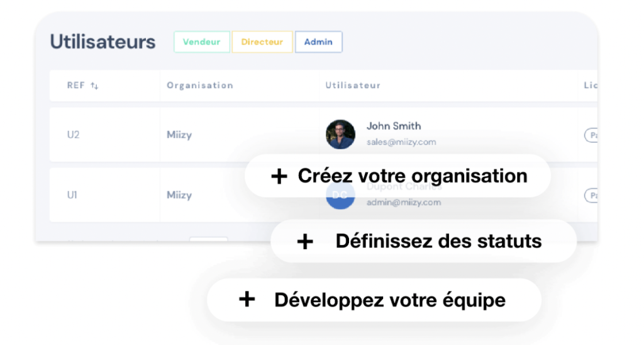This screenshot has height=345, width=644.
Task: Open the John Smith user name link
Action: click(x=394, y=126)
